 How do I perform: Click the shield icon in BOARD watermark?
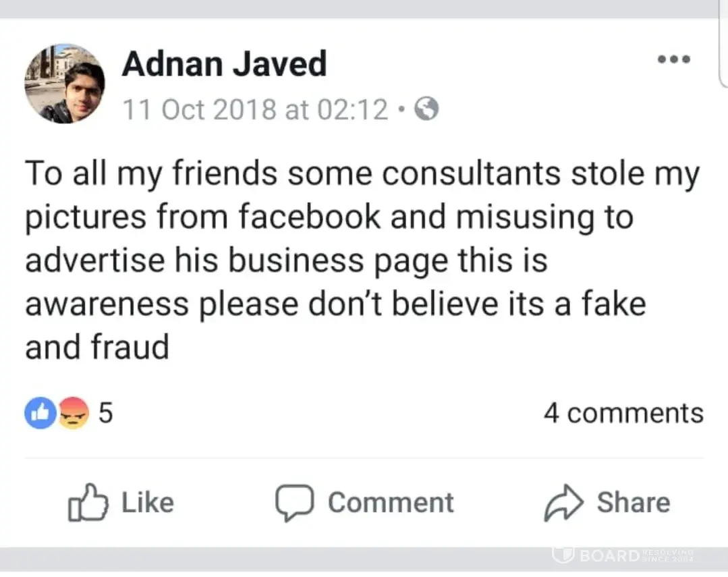coord(562,555)
